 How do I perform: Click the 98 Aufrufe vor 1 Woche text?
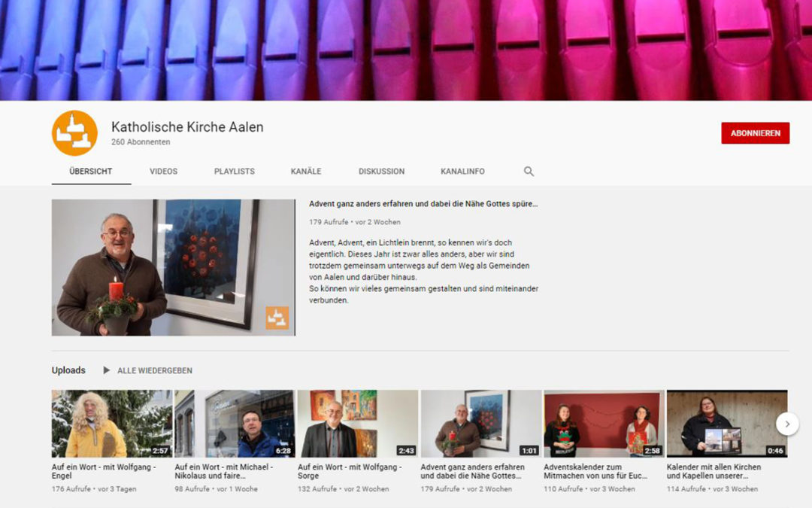(216, 489)
